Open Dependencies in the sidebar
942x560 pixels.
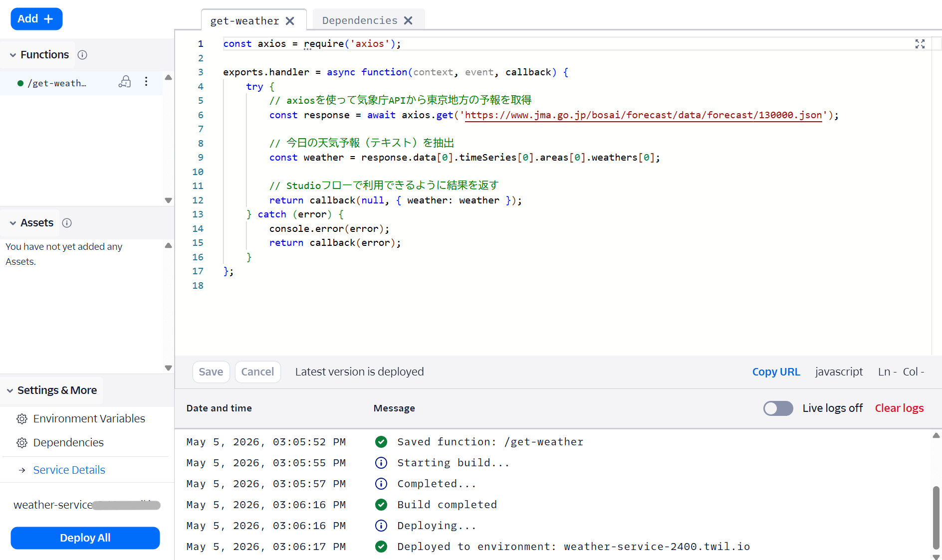[68, 442]
